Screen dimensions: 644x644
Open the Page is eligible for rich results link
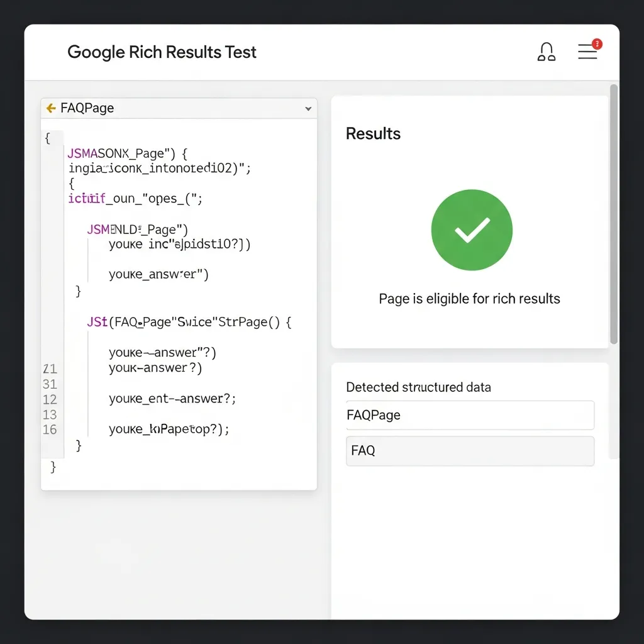[x=469, y=299]
